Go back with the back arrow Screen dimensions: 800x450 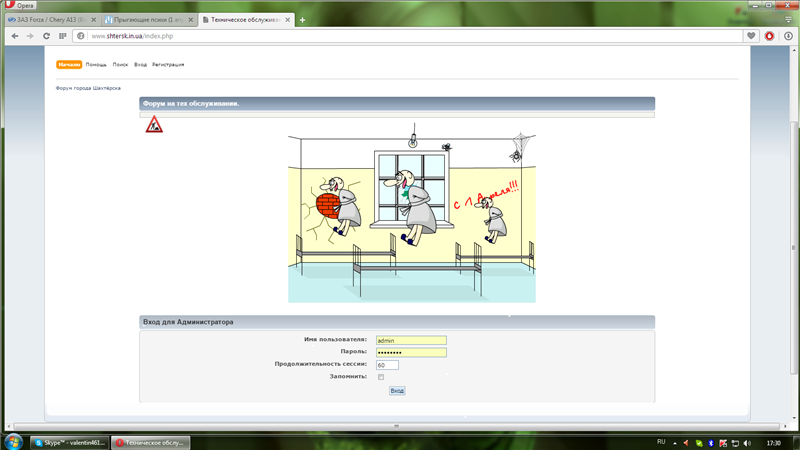(x=15, y=36)
